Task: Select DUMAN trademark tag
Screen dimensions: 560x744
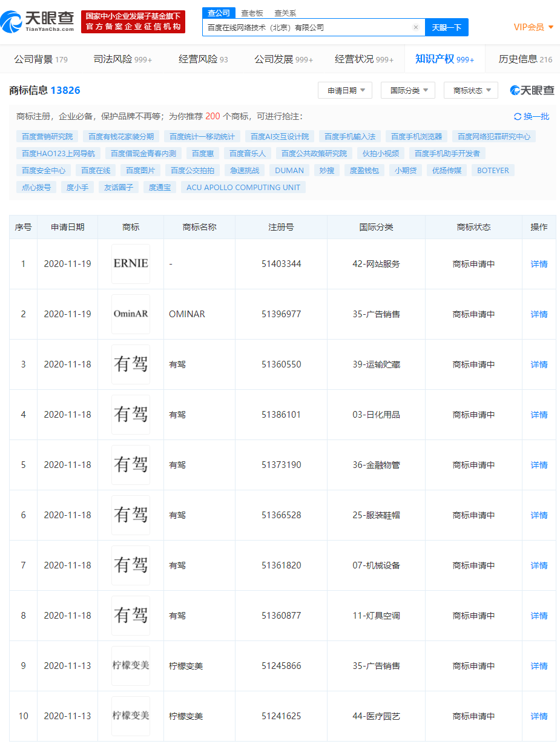Action: coord(289,171)
